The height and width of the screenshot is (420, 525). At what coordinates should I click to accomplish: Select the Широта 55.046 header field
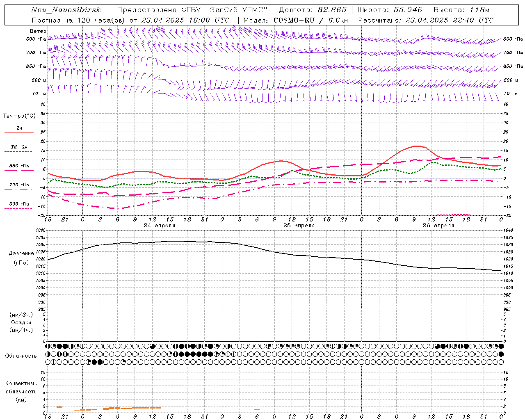(390, 10)
